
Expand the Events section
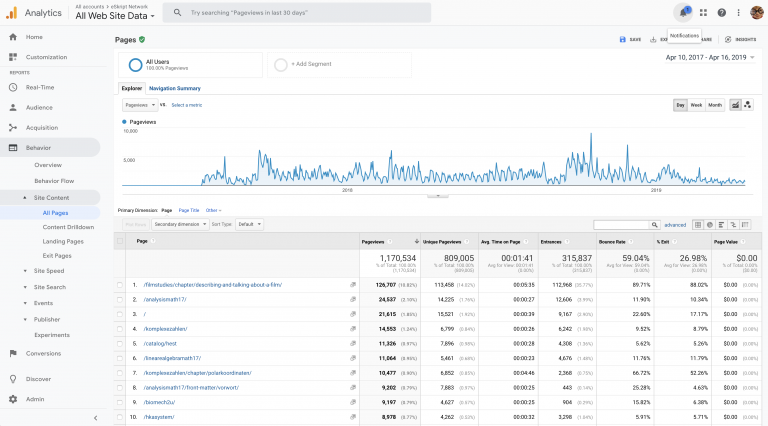25,303
